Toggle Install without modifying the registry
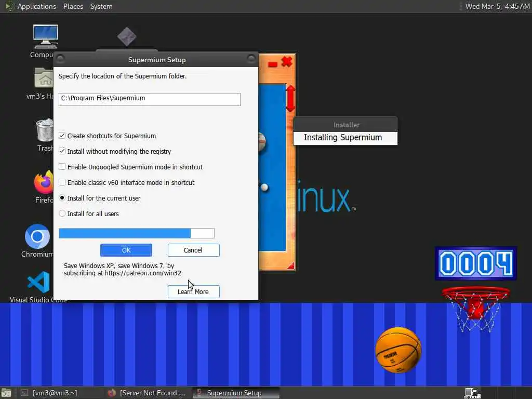The width and height of the screenshot is (532, 399). (x=62, y=151)
